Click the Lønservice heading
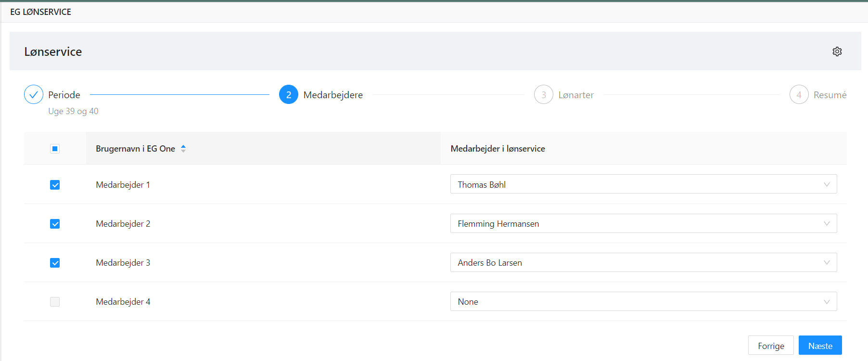The height and width of the screenshot is (361, 868). pyautogui.click(x=53, y=52)
